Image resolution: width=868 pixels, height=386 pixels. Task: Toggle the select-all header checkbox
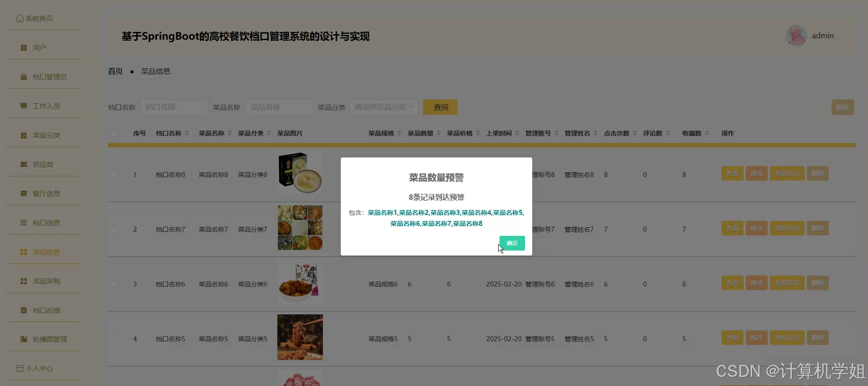pyautogui.click(x=114, y=133)
